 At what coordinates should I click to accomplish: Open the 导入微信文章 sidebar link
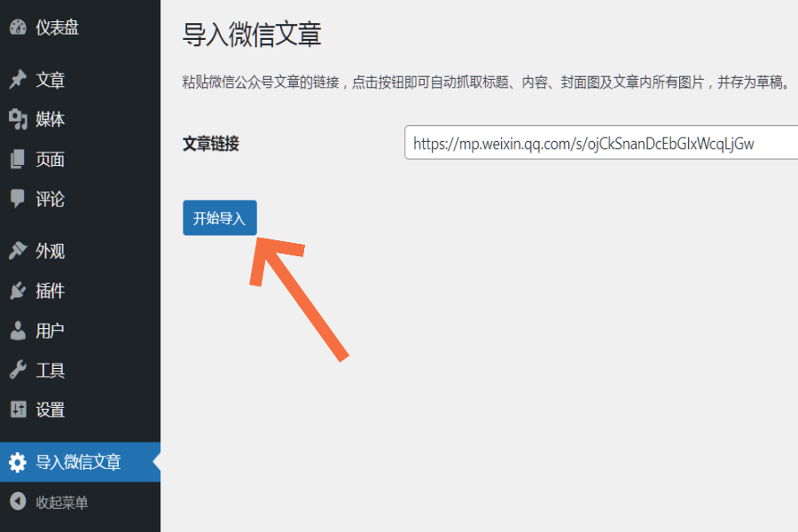click(x=80, y=461)
